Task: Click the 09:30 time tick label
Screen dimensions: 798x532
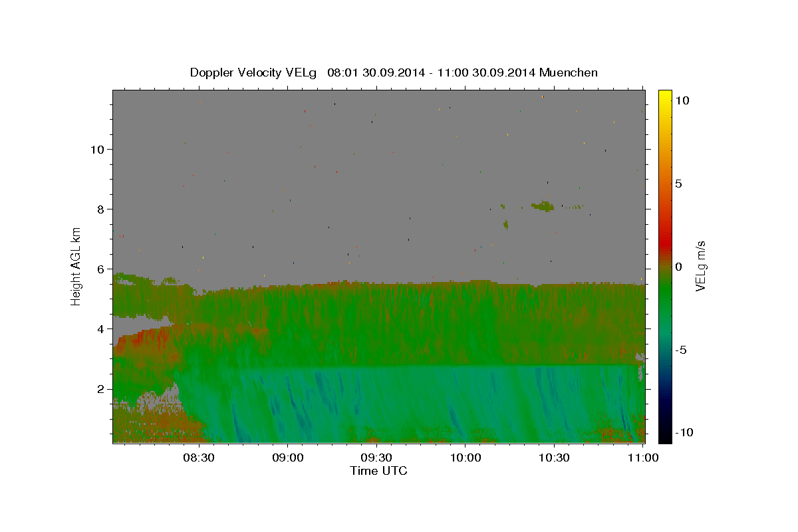Action: click(376, 458)
